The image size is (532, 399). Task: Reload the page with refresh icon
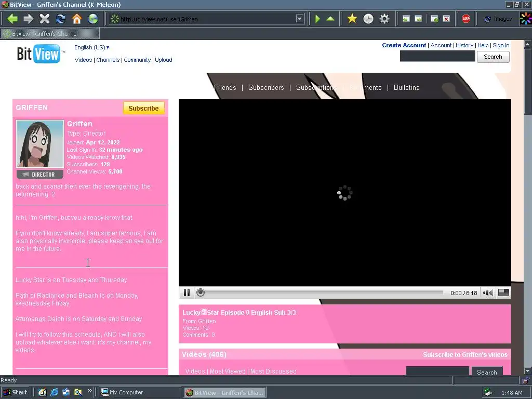pyautogui.click(x=61, y=19)
